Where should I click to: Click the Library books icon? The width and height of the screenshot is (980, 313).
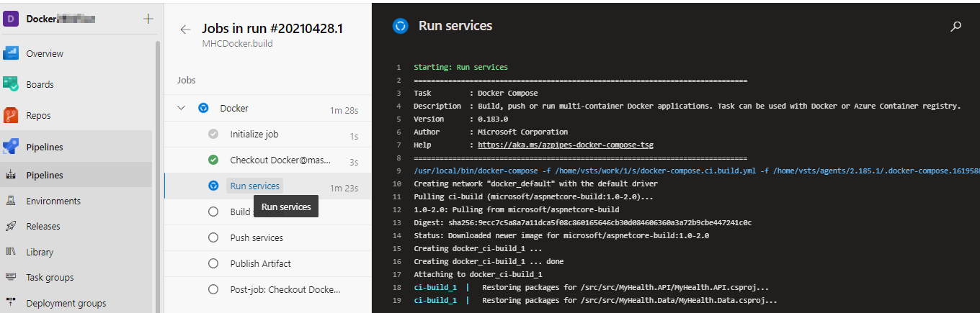[11, 252]
